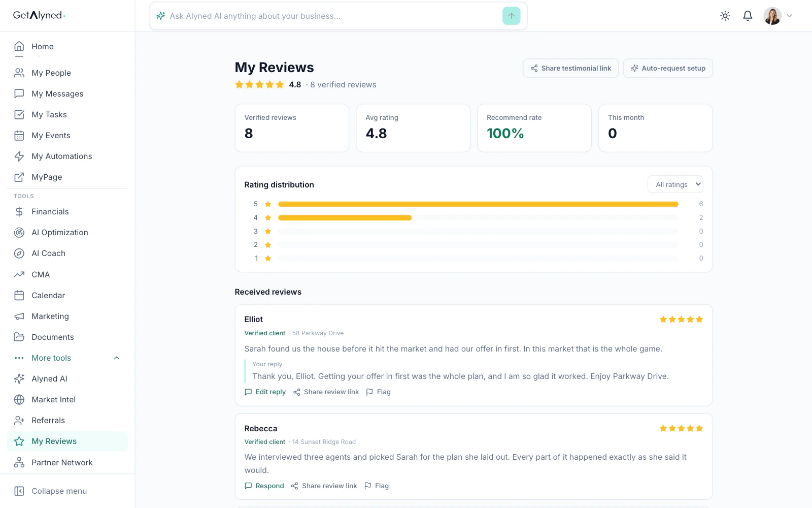Click the Recommend rate 100% card
The image size is (812, 508).
pos(534,128)
